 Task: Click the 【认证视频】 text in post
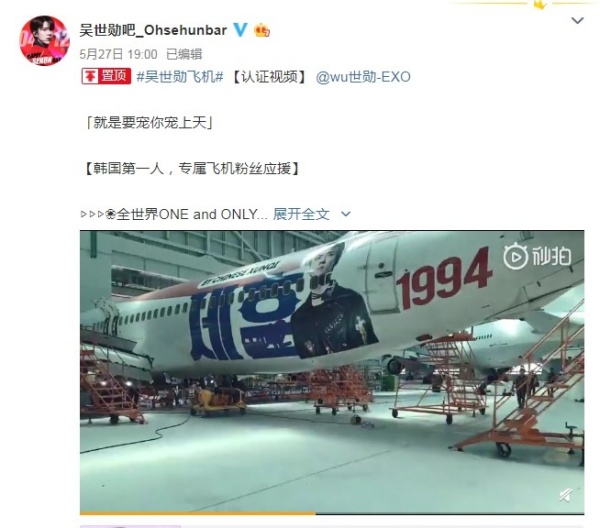[269, 77]
